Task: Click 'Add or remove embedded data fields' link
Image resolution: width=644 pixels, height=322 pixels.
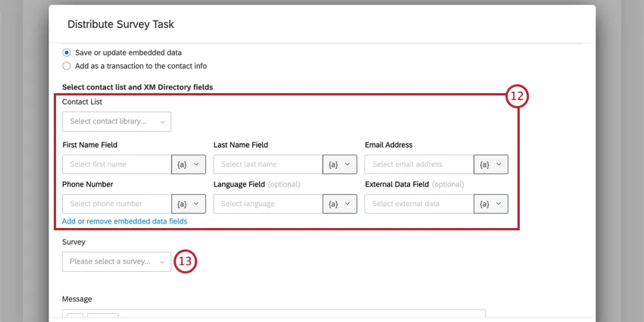Action: [x=124, y=221]
